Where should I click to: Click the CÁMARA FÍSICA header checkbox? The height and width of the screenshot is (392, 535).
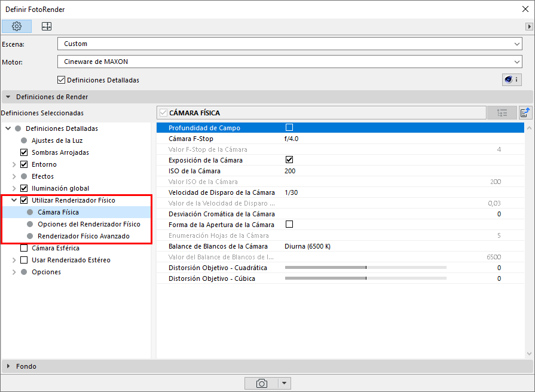click(x=163, y=112)
